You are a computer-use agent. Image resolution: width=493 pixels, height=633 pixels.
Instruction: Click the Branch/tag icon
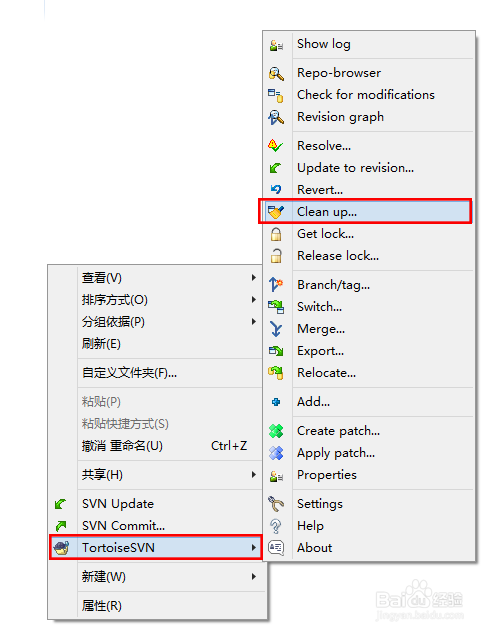point(276,285)
